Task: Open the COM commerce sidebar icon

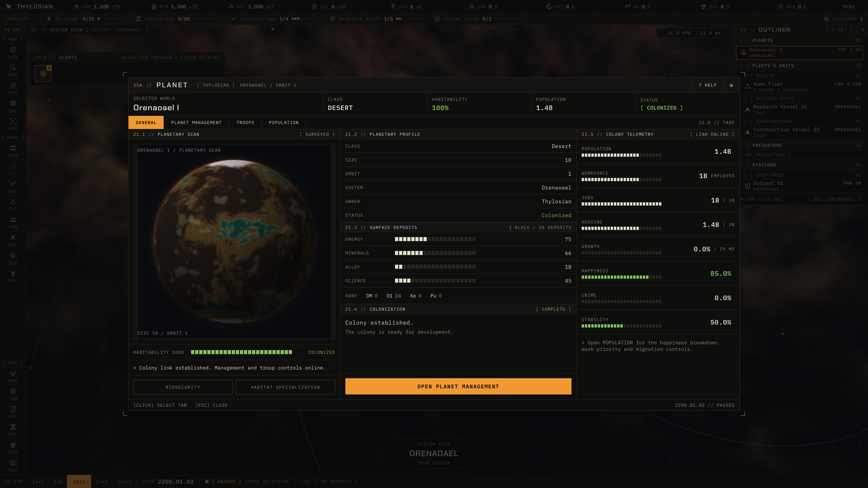Action: pyautogui.click(x=13, y=151)
